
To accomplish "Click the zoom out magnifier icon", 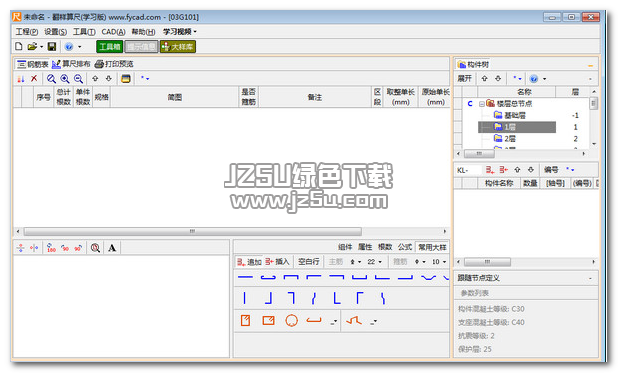I will tap(78, 79).
